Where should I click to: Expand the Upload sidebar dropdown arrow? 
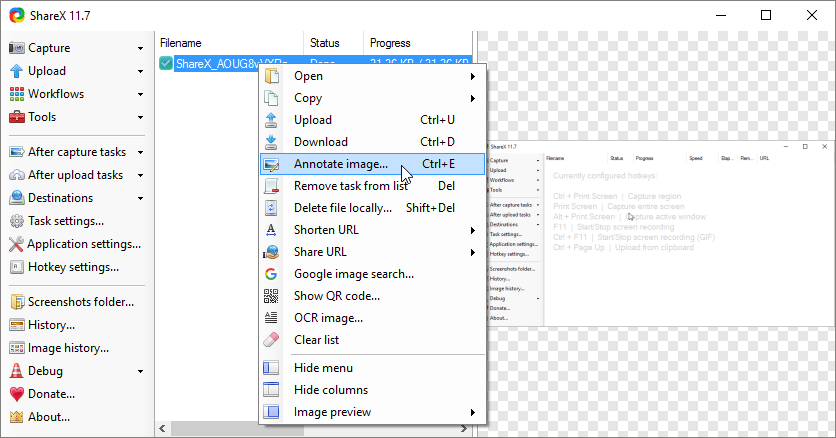click(140, 71)
